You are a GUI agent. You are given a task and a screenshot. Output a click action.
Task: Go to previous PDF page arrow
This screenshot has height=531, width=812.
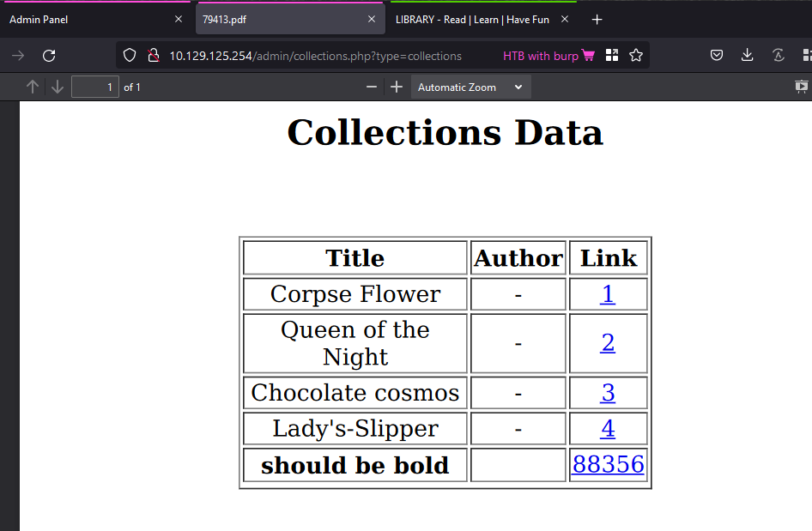33,87
